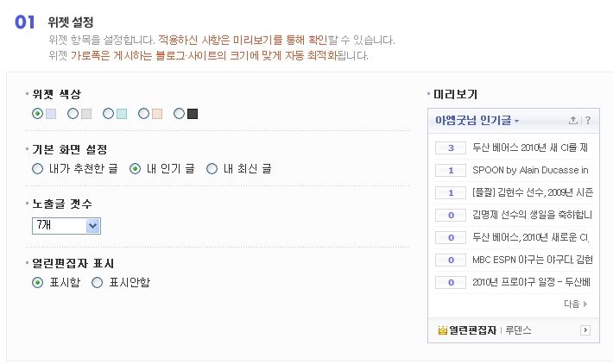Viewport: 613px width, 364px height.
Task: Open the SPOON by Alain Ducasse post
Action: (530, 170)
